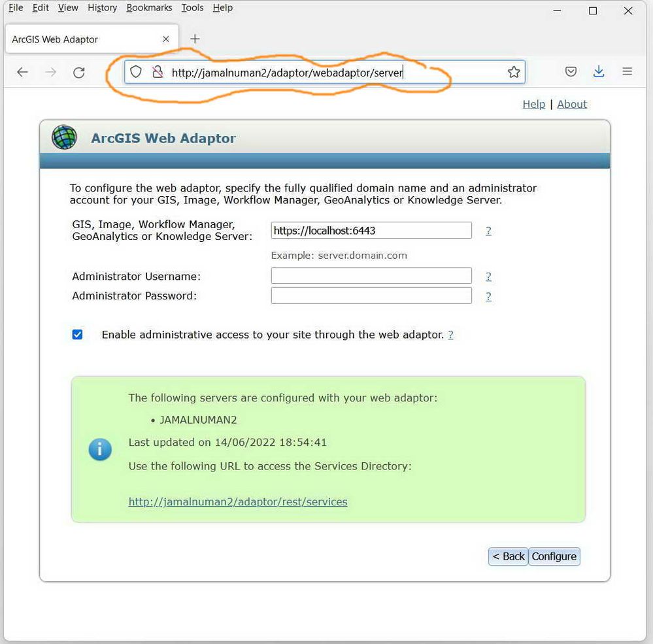Go back with the browser back arrow
Screen dimensions: 653x644
[x=22, y=72]
